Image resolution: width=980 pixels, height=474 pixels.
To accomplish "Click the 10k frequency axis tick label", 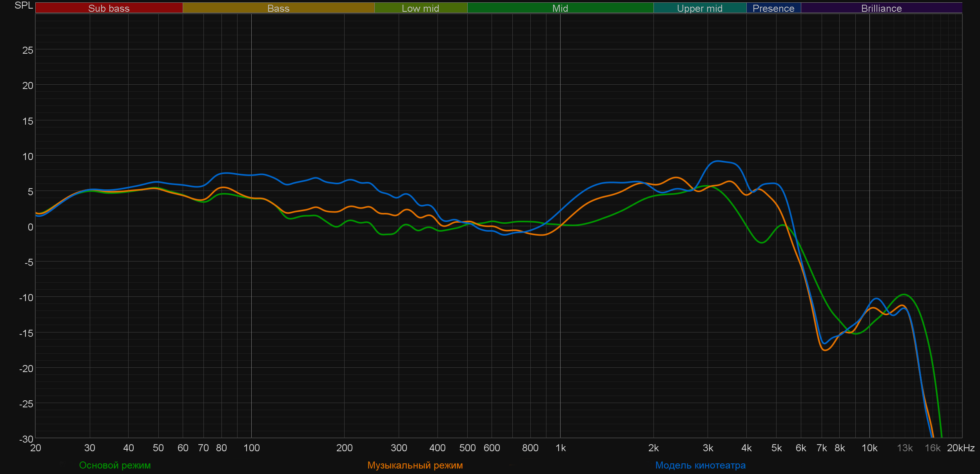I will [x=869, y=448].
